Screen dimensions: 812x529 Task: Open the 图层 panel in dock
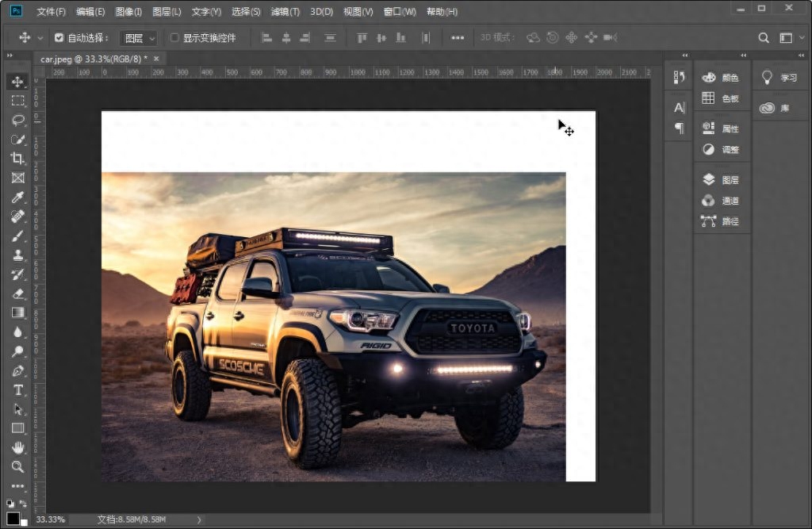722,180
